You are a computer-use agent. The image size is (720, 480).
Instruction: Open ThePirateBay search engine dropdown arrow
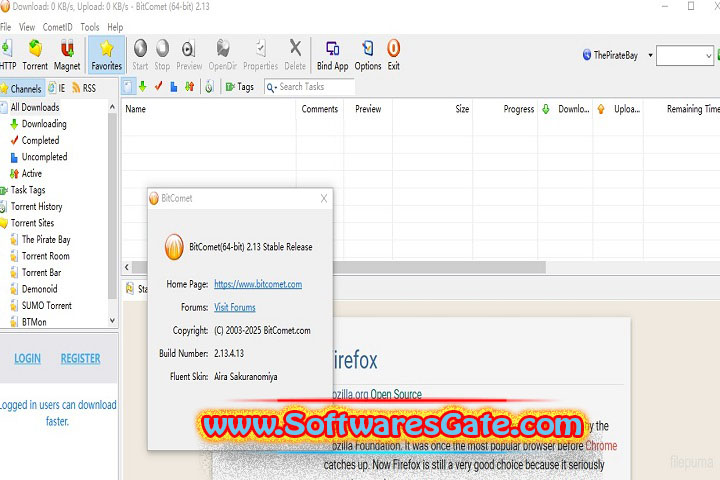point(650,55)
